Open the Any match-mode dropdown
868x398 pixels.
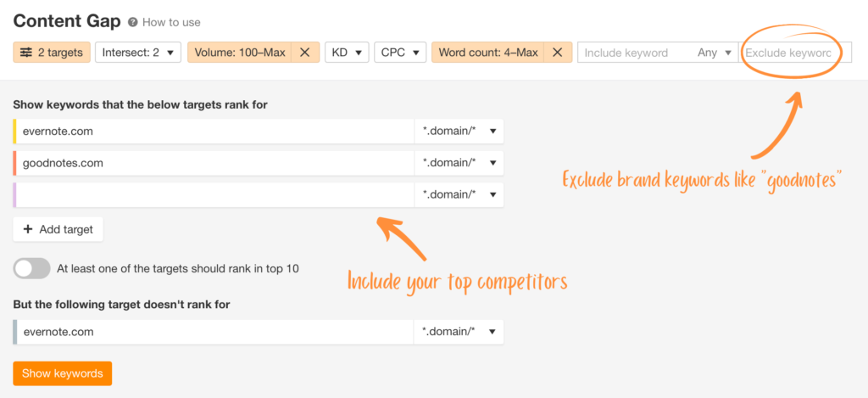point(715,53)
